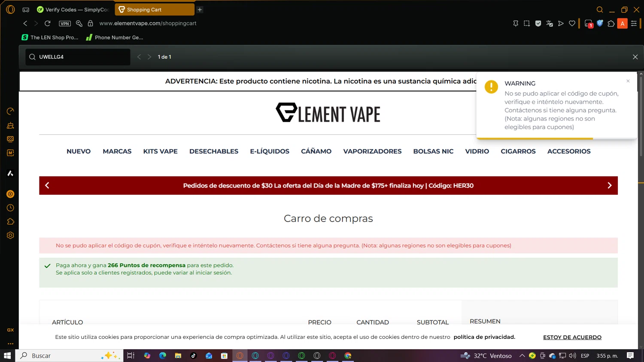Switch to the Verify Codes SimplyCodes tab

(x=73, y=9)
